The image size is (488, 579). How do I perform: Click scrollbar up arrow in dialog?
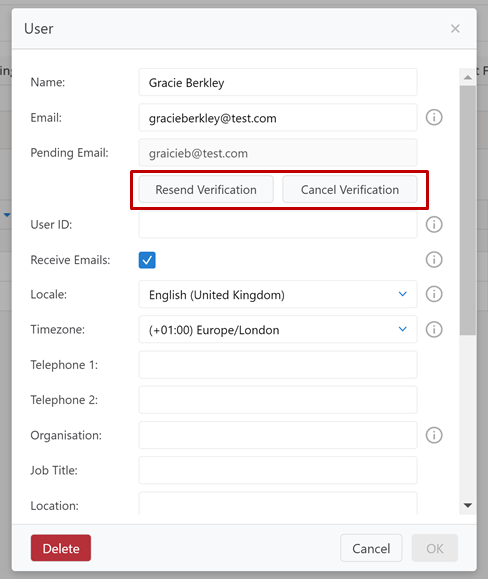point(468,77)
